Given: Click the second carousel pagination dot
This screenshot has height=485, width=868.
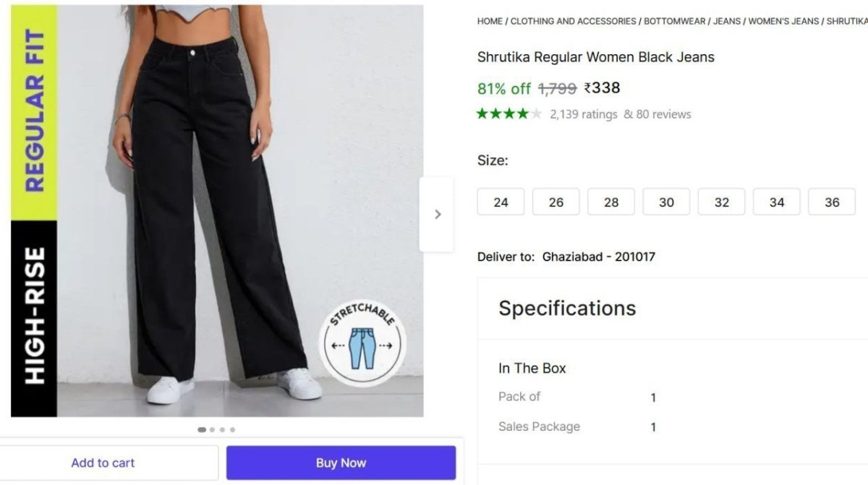Looking at the screenshot, I should click(x=212, y=429).
